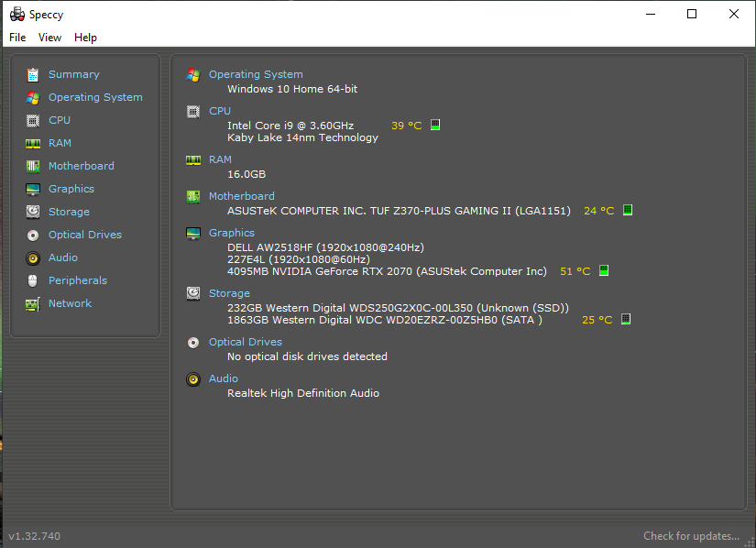Click the Audio speaker icon in sidebar
This screenshot has height=548, width=756.
[33, 258]
